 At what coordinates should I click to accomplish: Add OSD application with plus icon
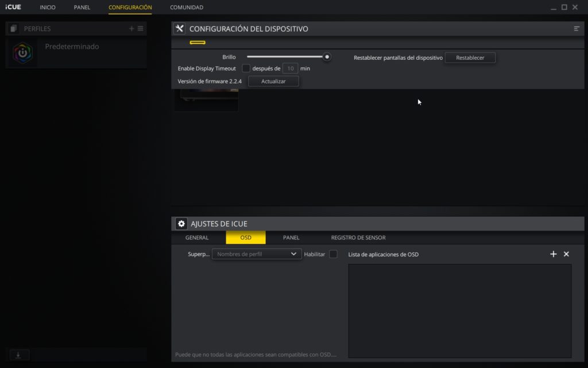coord(553,254)
